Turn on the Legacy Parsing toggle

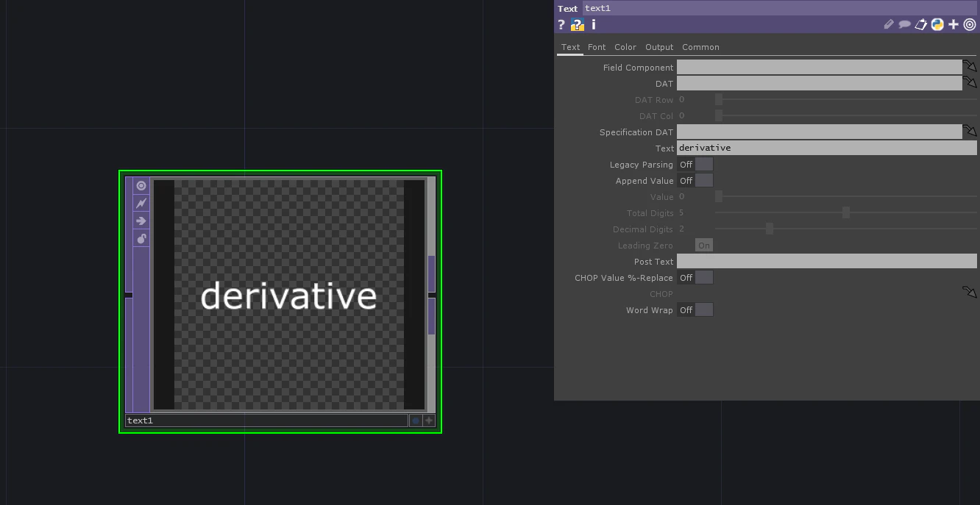pyautogui.click(x=695, y=165)
